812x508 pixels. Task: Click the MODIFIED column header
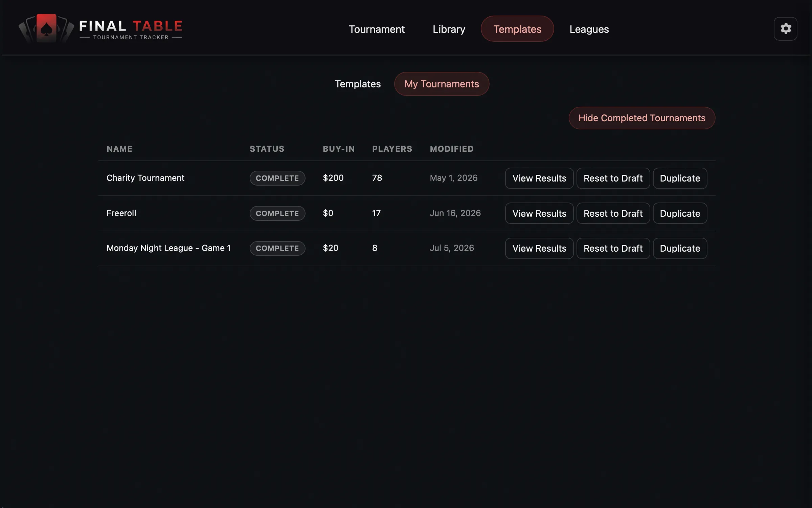(452, 149)
